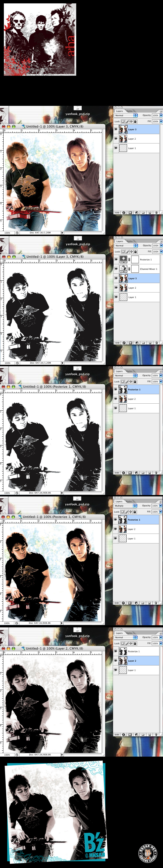This screenshot has width=163, height=868.
Task: Select Posterize 1 row in panel with Layer 2 highlighted
Action: pos(136,651)
